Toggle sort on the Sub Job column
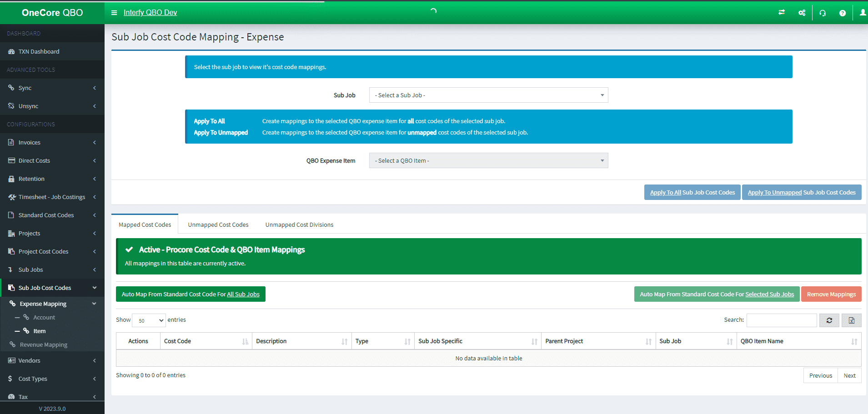Image resolution: width=868 pixels, height=414 pixels. [695, 341]
